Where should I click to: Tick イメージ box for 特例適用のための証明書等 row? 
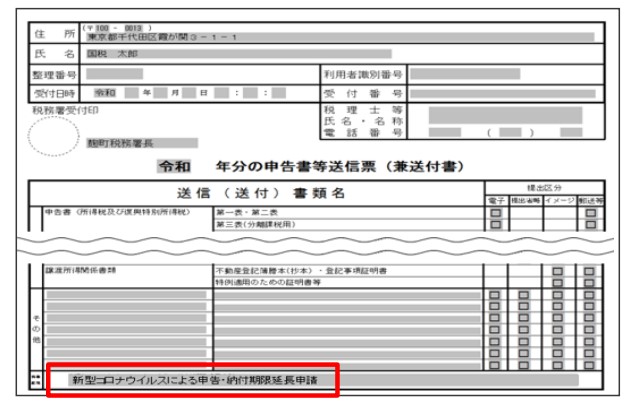558,283
